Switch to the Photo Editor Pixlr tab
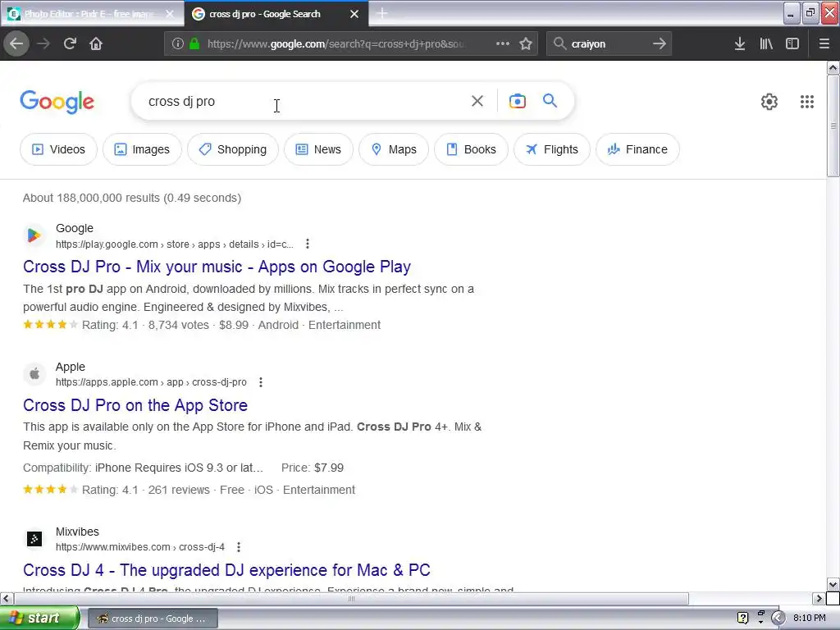 click(85, 14)
